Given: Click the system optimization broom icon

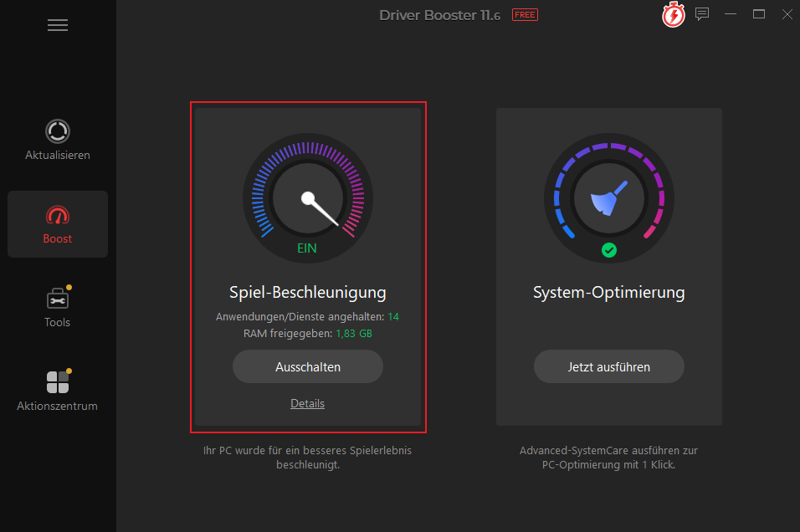Looking at the screenshot, I should [608, 198].
